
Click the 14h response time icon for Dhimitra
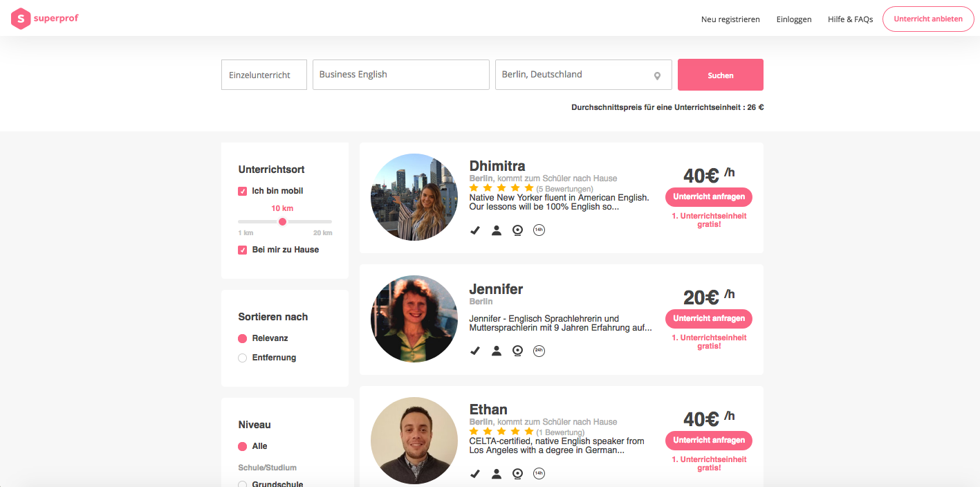pyautogui.click(x=539, y=230)
